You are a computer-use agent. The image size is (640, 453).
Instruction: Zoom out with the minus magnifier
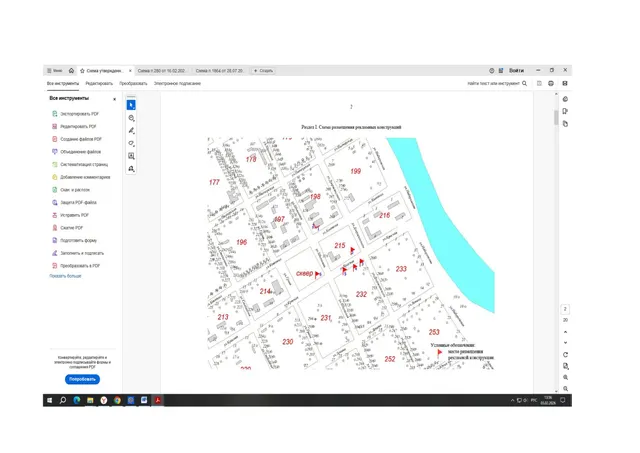565,389
